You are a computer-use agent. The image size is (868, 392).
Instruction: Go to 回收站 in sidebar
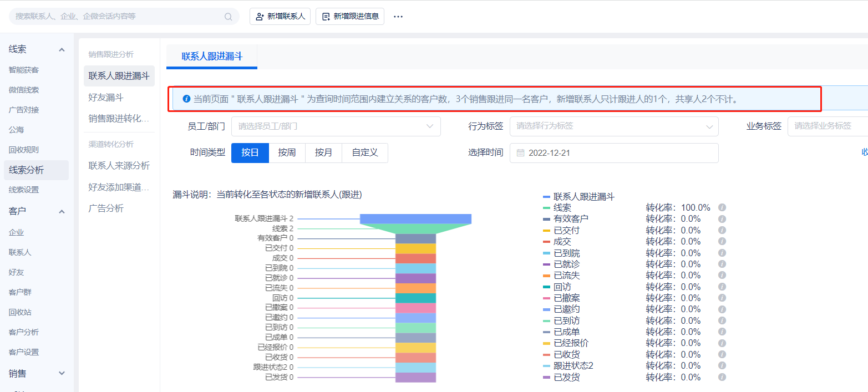pos(20,312)
